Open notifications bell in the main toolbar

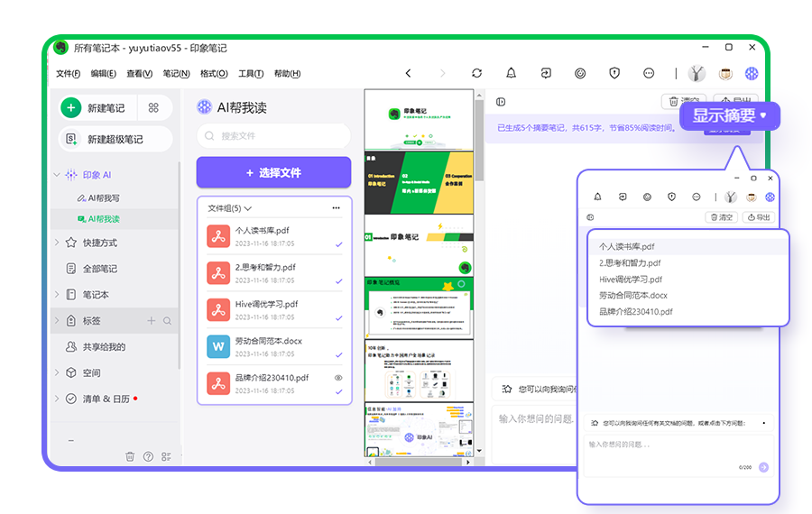tap(512, 74)
